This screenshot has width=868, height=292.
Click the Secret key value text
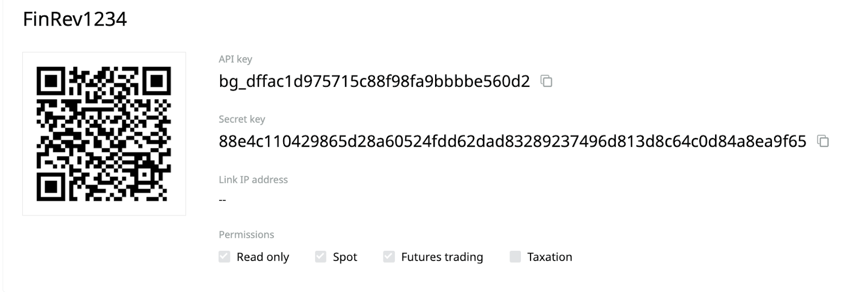(513, 141)
